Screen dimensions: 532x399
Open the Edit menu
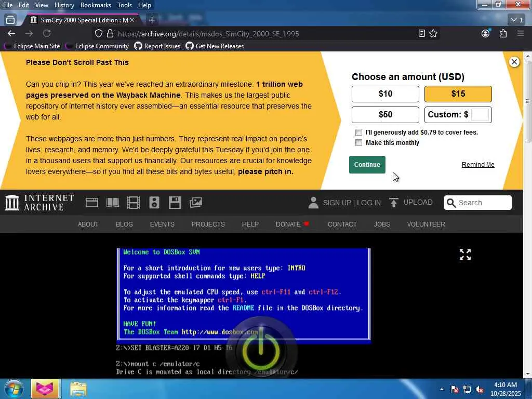tap(23, 5)
